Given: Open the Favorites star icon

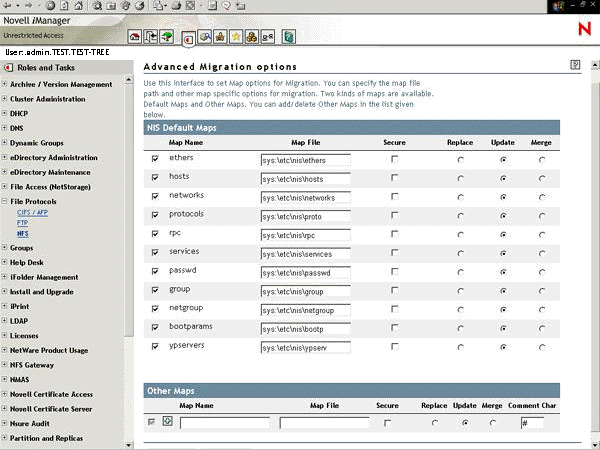Looking at the screenshot, I should point(237,36).
